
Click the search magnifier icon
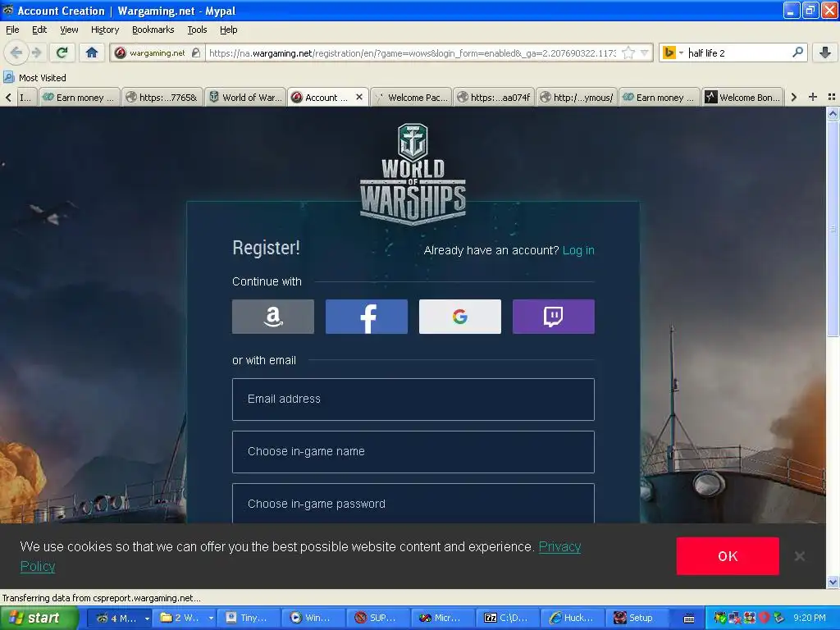click(797, 52)
